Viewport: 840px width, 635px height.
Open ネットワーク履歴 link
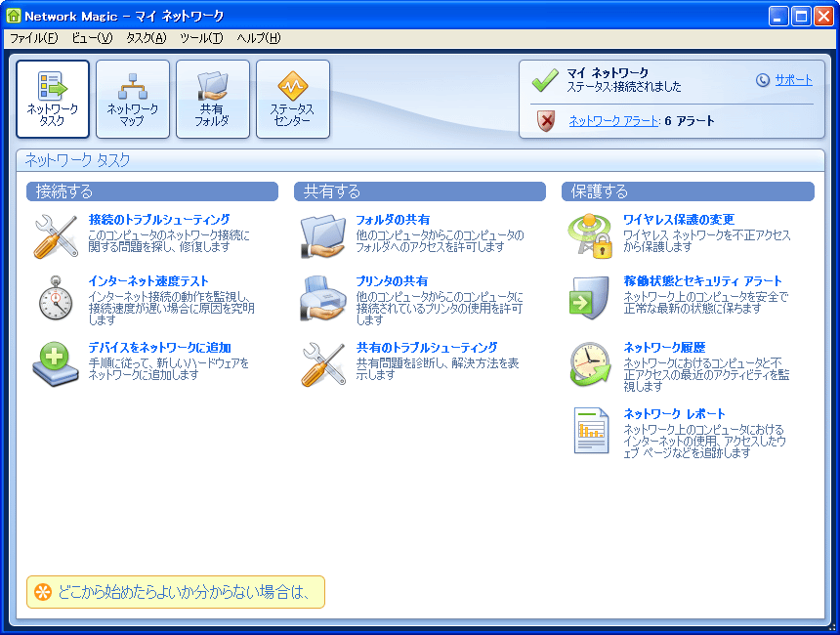(x=664, y=348)
